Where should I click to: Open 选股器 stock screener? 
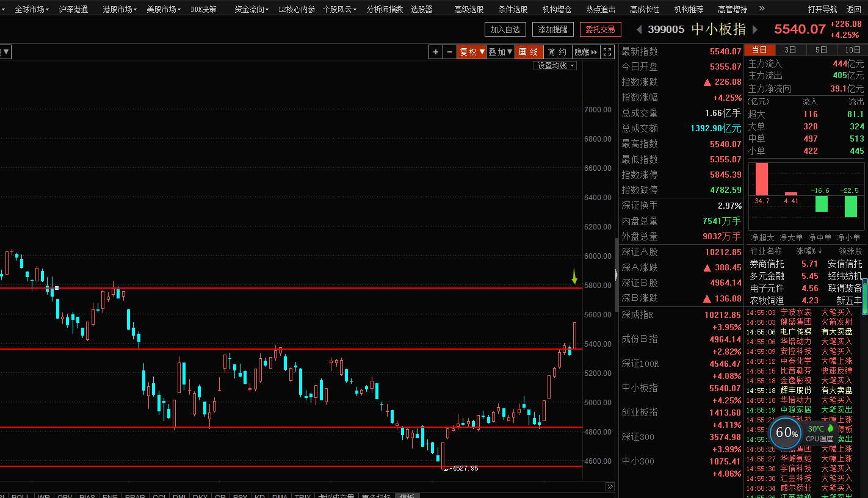coord(421,9)
